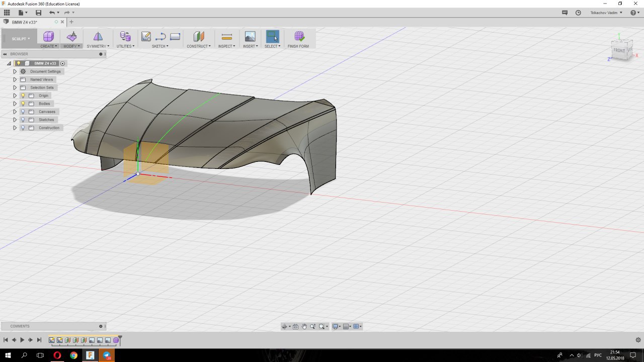Click the Save disk icon

pyautogui.click(x=38, y=13)
